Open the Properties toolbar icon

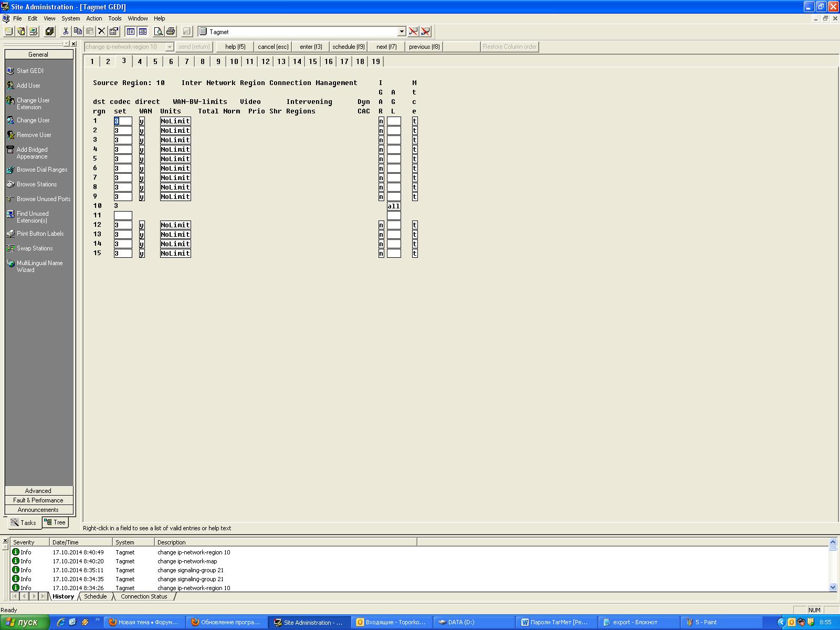pyautogui.click(x=114, y=31)
